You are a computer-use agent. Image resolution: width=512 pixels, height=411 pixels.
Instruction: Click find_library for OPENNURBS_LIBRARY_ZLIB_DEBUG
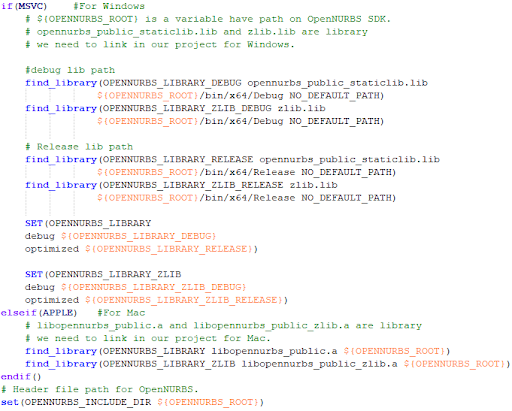(61, 109)
